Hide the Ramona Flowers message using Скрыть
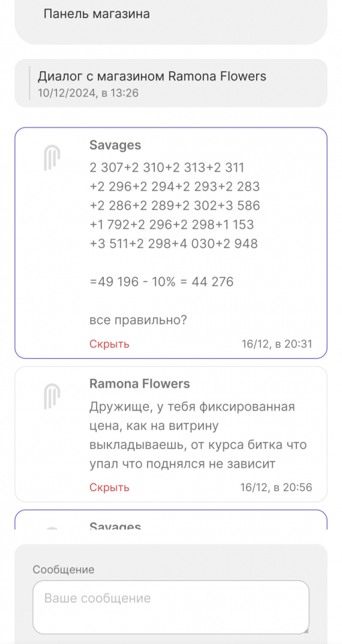The width and height of the screenshot is (342, 644). pos(109,488)
